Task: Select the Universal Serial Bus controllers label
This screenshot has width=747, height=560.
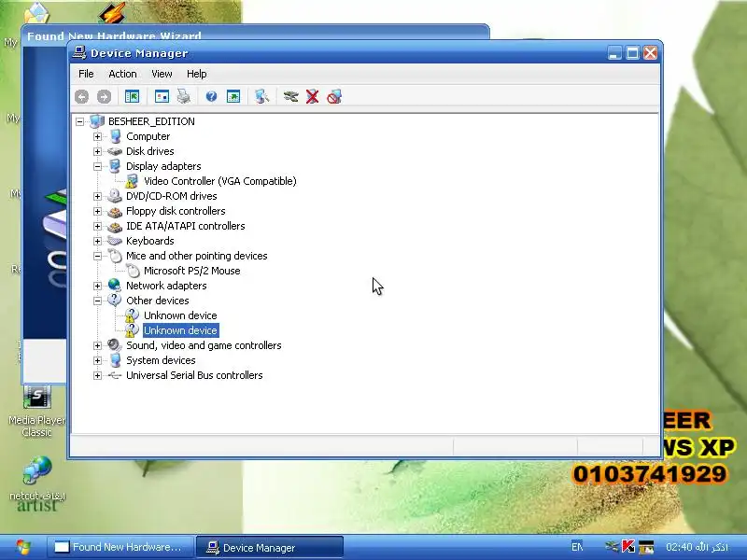Action: point(194,375)
